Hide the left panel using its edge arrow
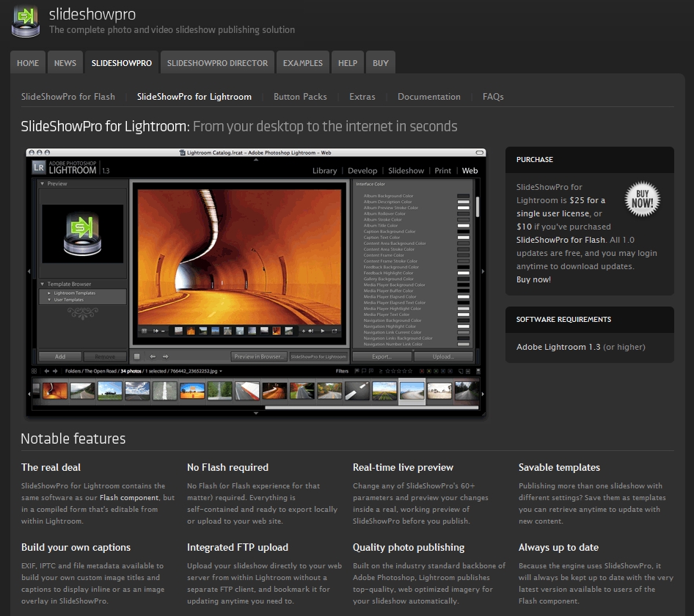Screen dimensions: 694x616 pos(29,271)
